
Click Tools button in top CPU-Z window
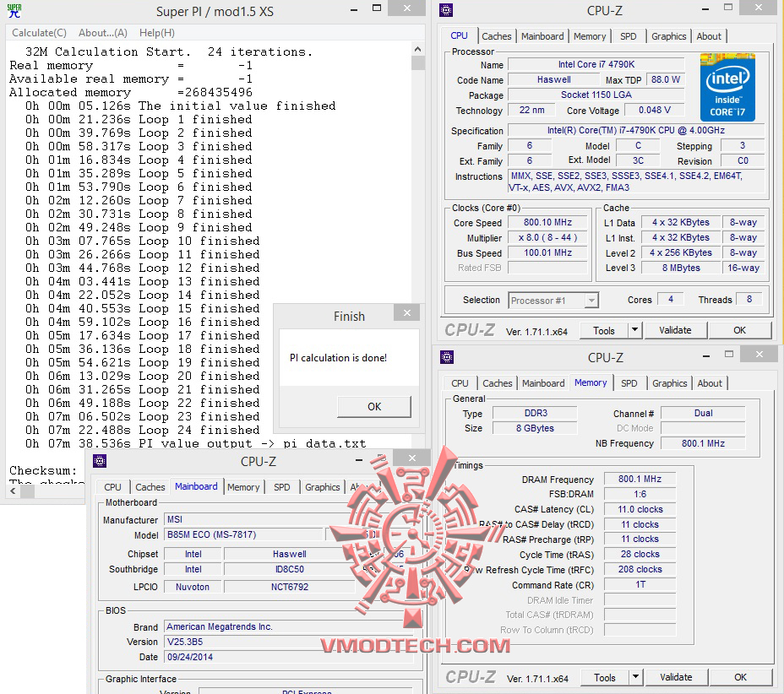pyautogui.click(x=603, y=331)
